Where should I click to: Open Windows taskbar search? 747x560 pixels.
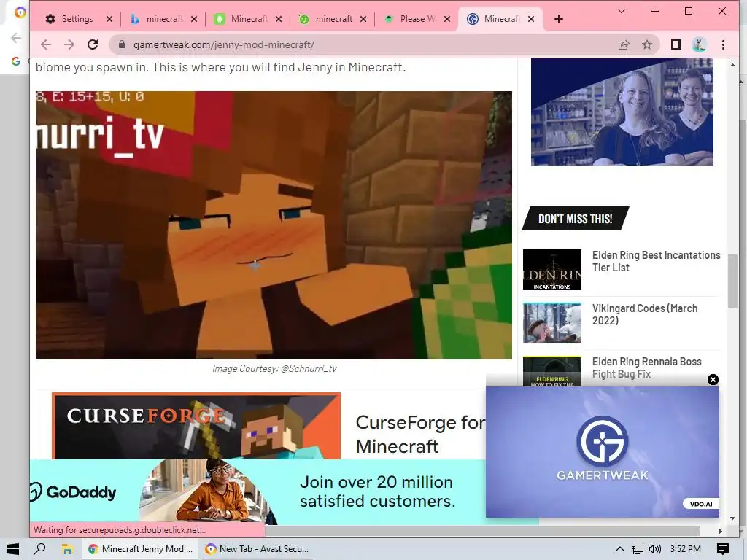40,549
